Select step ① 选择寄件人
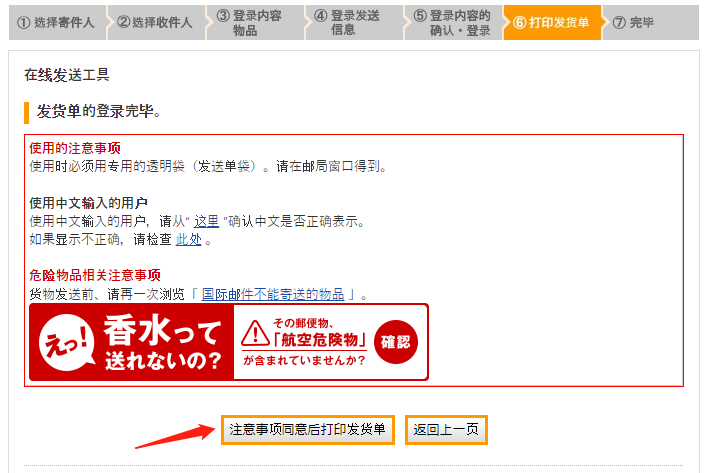Screen dimensions: 704x473 (x=57, y=22)
